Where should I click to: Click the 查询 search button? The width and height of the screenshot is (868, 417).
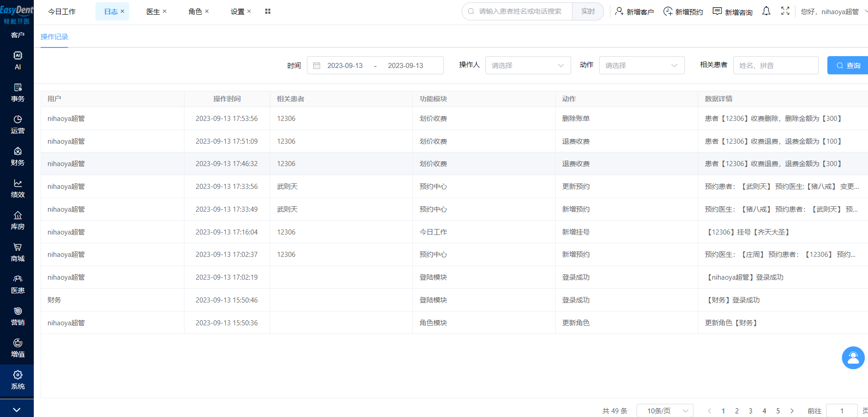[x=848, y=65]
